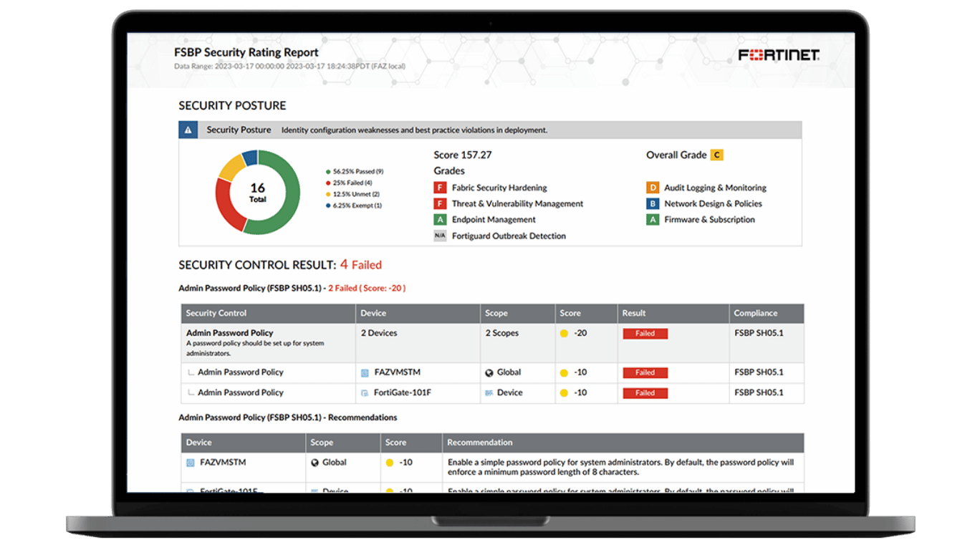Screen dimensions: 980x550
Task: Click the Compliance column header
Action: coord(755,313)
